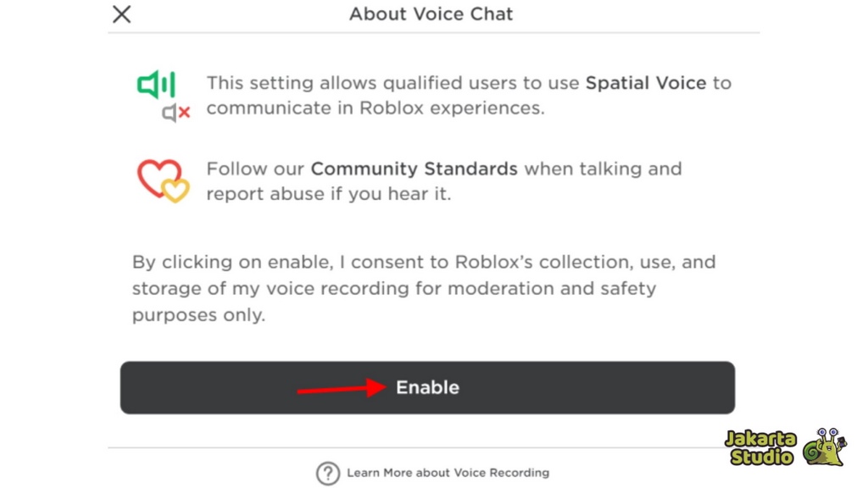Screen dimensions: 868x488
Task: Click the About Voice Chat title
Action: point(431,14)
